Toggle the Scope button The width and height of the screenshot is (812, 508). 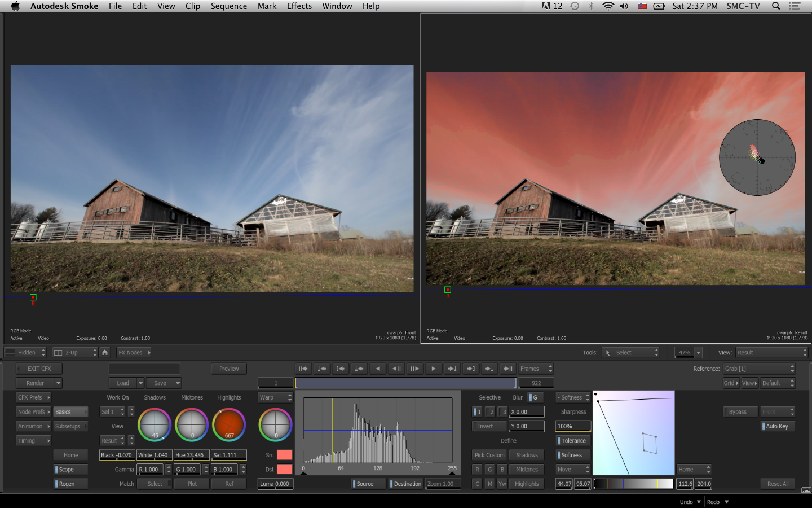click(x=70, y=470)
